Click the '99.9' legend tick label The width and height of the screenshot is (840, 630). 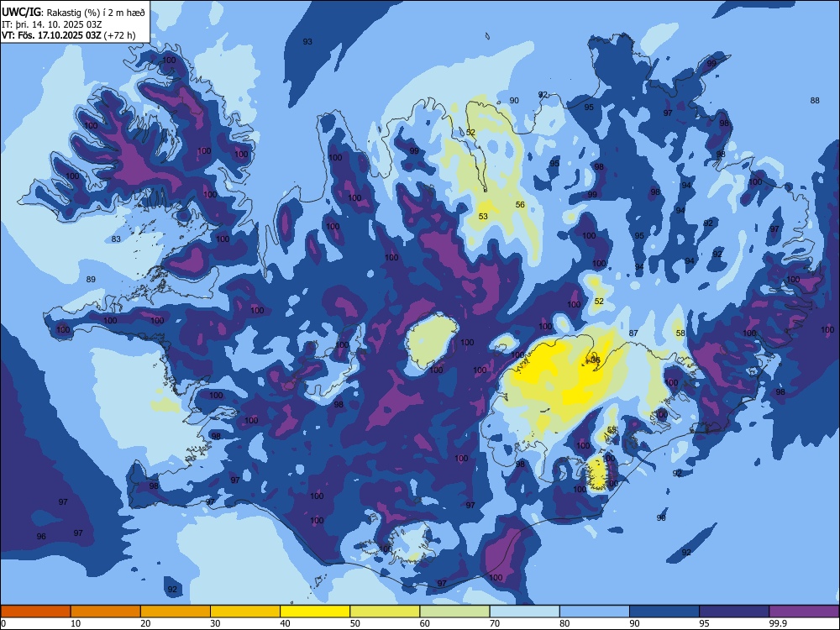778,623
